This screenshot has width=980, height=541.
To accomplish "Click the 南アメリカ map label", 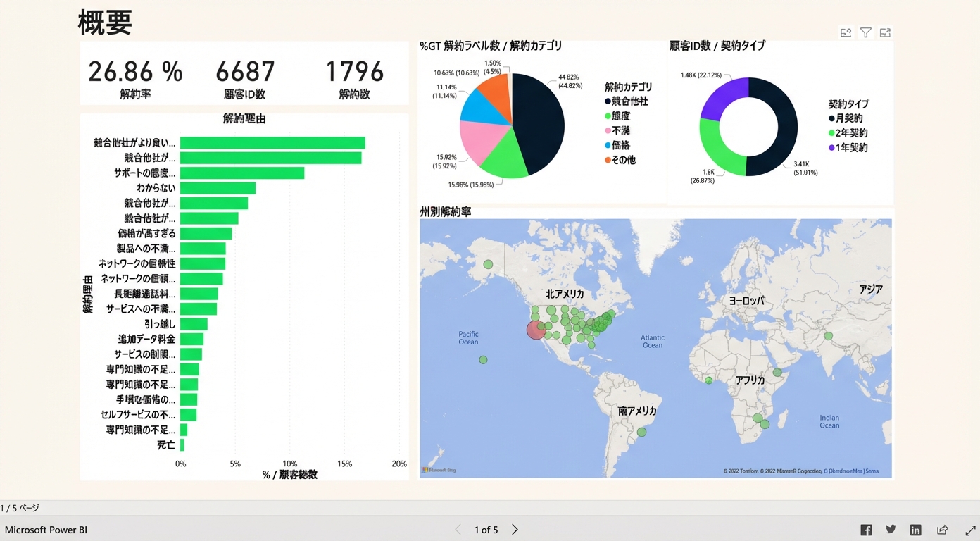I will 637,411.
